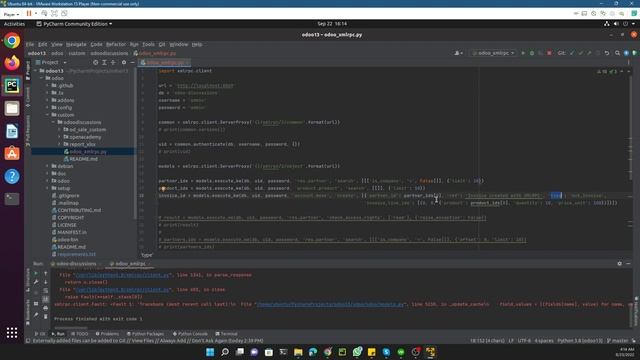Click the Project tree vertical scrollbar

[135, 143]
